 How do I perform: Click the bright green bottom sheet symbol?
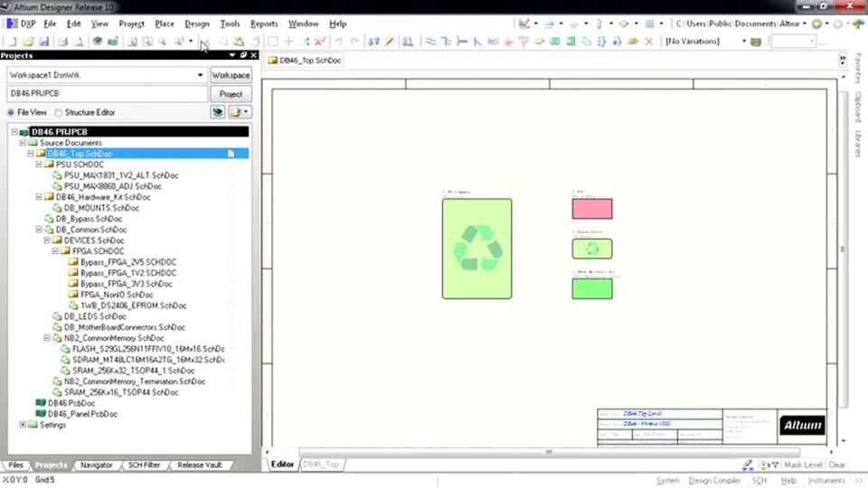tap(591, 289)
